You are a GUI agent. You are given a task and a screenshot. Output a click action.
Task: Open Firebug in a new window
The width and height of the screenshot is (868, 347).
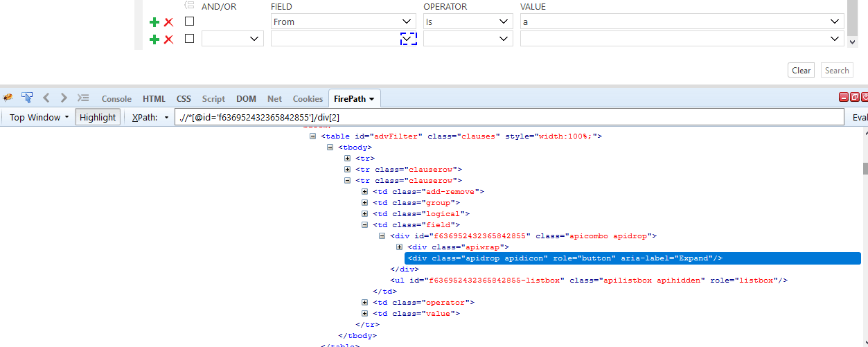[x=855, y=98]
